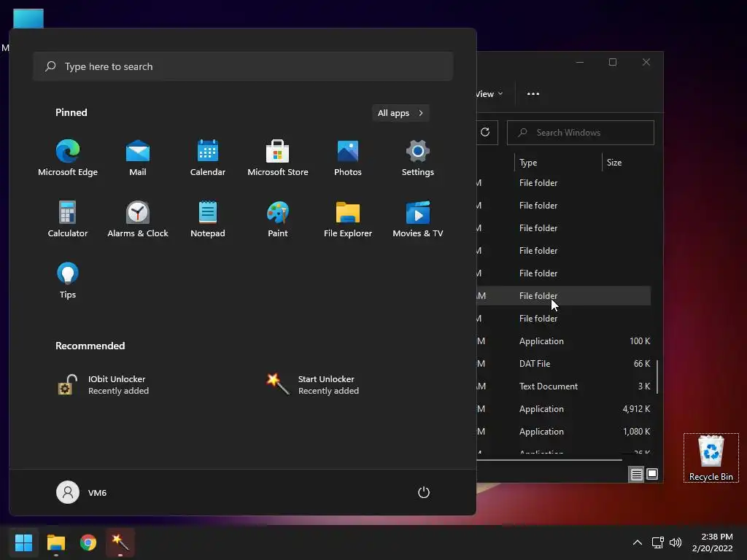Click the Windows Start button on taskbar
Screen dimensions: 747x560
pos(23,542)
